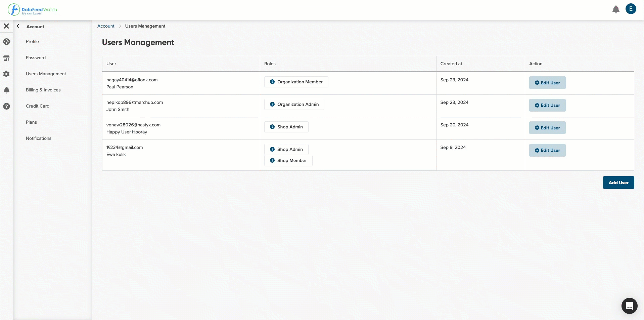Image resolution: width=644 pixels, height=320 pixels.
Task: View info for Organization Member role
Action: (x=272, y=82)
